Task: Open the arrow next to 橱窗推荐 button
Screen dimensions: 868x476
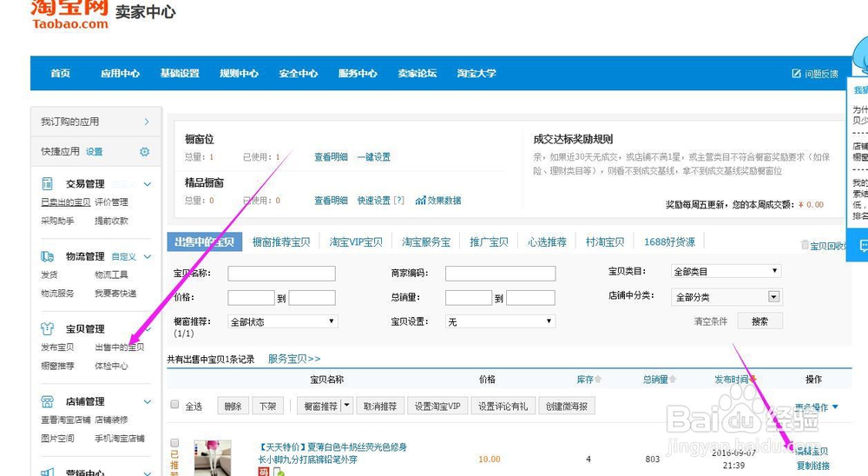Action: [x=346, y=406]
